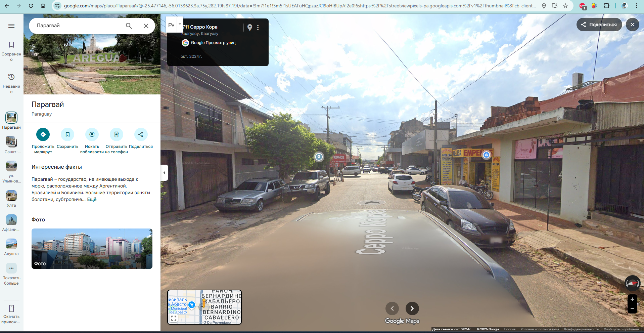Open the Recents sidebar item
Screen dimensions: 644x333
(11, 83)
